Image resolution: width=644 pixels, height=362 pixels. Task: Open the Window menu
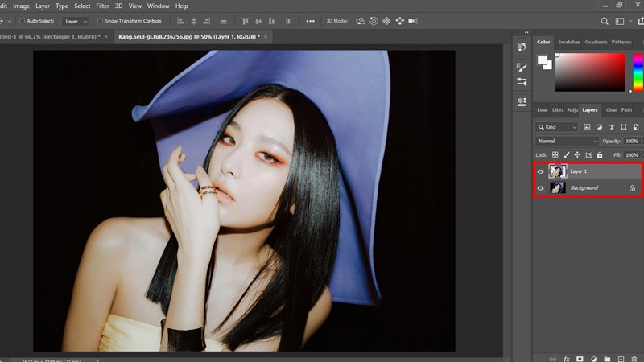(x=158, y=6)
